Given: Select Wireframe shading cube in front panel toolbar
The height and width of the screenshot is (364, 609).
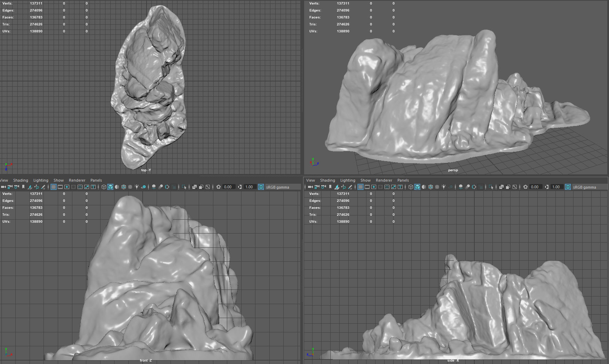Looking at the screenshot, I should pyautogui.click(x=104, y=187).
